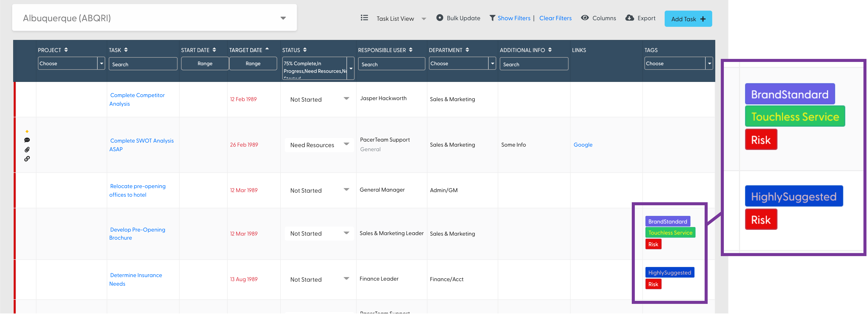Click the yellow diamond marker on SWOT row
The height and width of the screenshot is (315, 868).
pyautogui.click(x=27, y=131)
